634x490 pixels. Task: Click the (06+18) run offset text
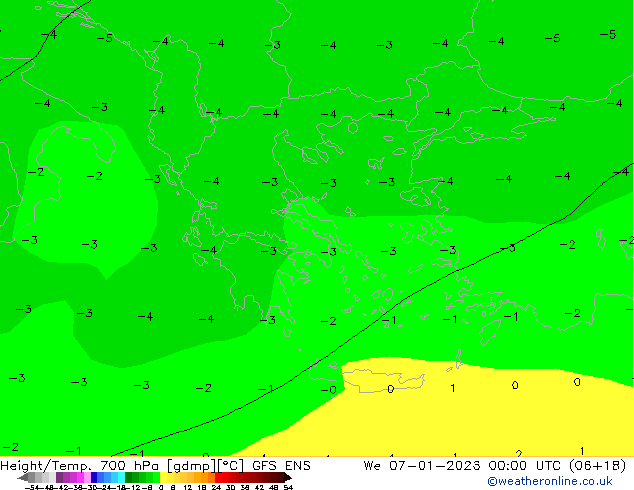(x=597, y=466)
